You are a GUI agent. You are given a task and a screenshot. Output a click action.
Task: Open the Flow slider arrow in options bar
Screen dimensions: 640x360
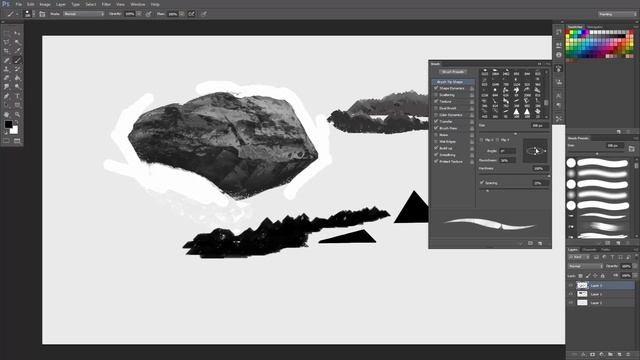click(182, 14)
